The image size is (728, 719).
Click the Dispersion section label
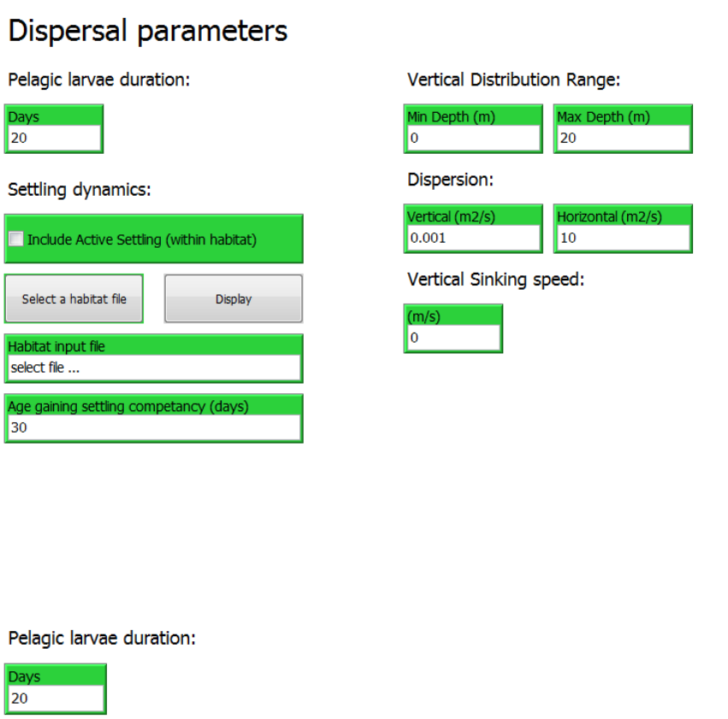(451, 180)
